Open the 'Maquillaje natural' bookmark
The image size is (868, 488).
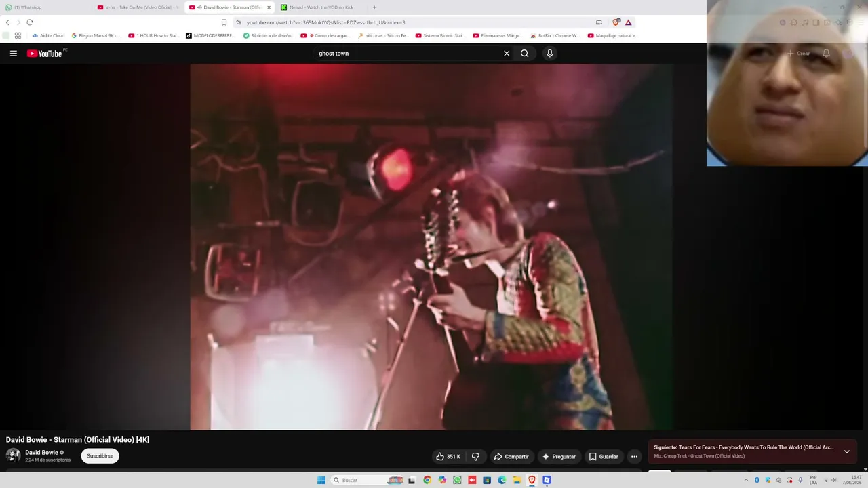pyautogui.click(x=613, y=35)
